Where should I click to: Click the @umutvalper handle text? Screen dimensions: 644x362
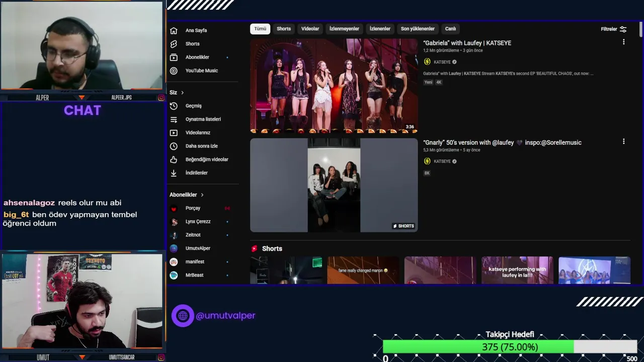tap(225, 316)
